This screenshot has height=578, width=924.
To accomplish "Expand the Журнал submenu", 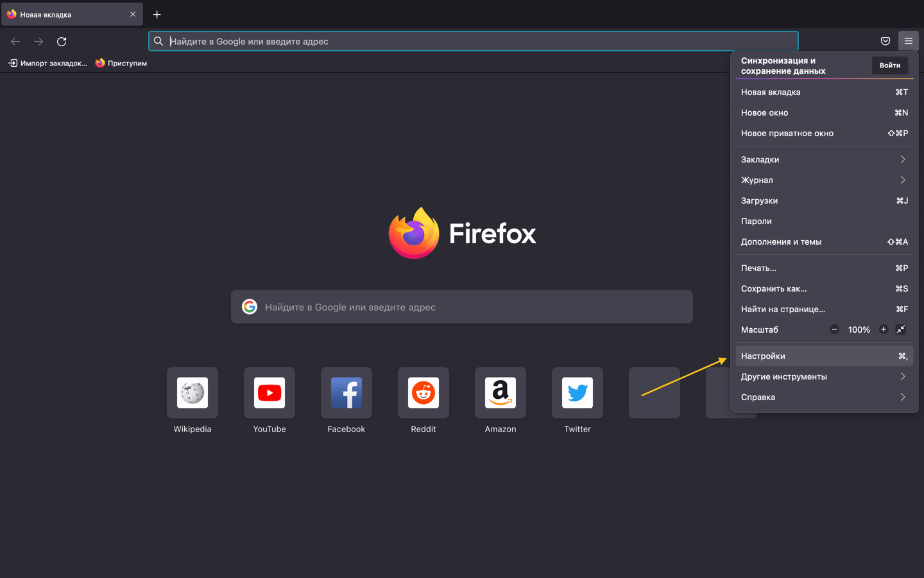I will [824, 180].
